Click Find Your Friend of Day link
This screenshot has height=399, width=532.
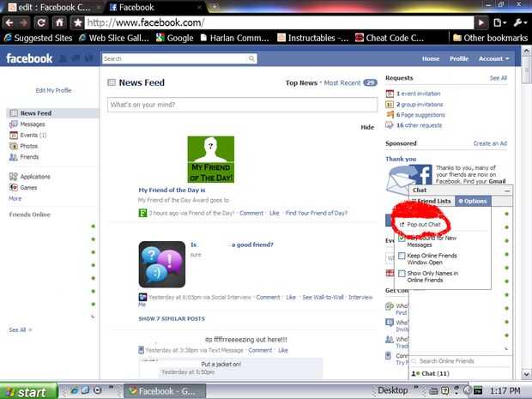(x=317, y=213)
